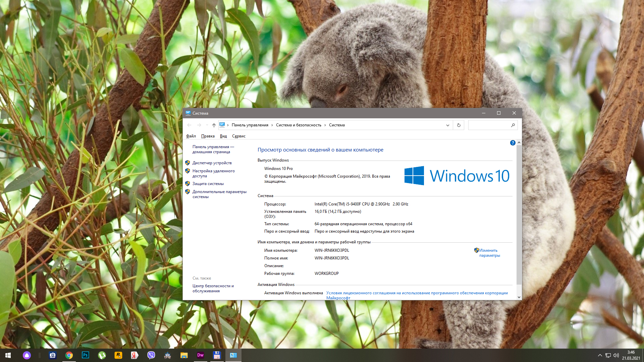Go up one level with up arrow
644x362 pixels.
(214, 125)
